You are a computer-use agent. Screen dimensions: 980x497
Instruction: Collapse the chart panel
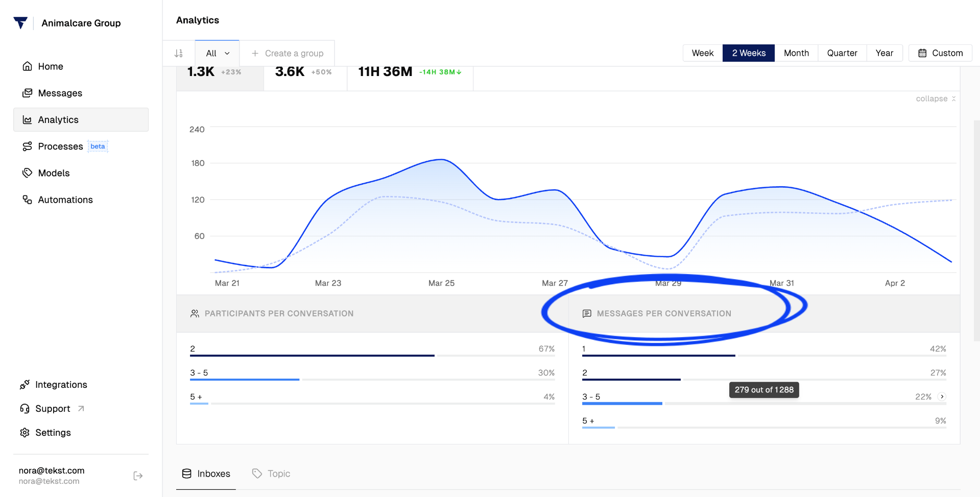tap(936, 98)
